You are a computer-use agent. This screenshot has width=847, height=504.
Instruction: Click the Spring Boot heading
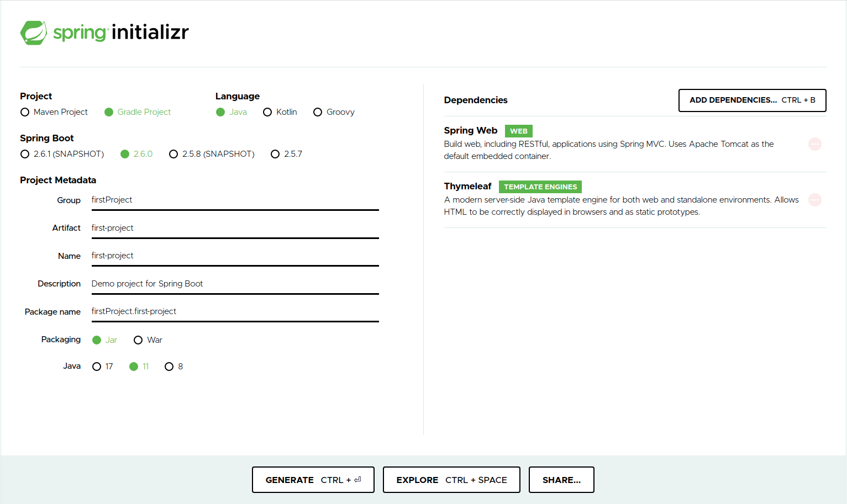47,139
